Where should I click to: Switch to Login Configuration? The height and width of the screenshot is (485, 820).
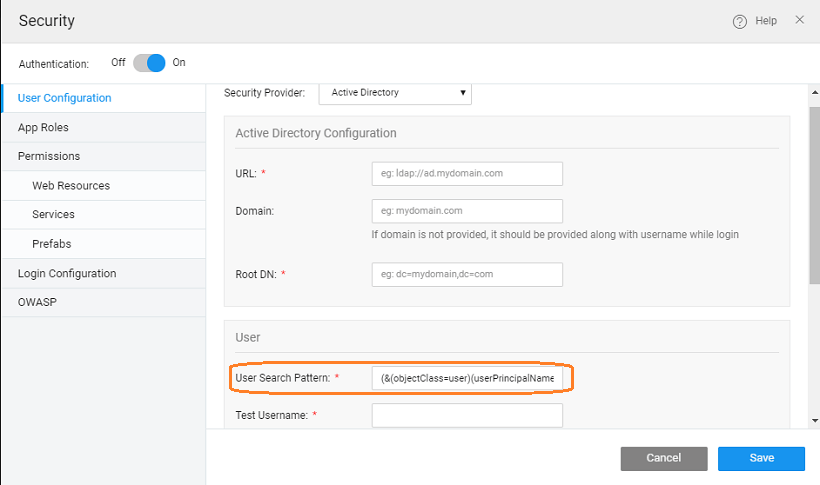tap(67, 273)
